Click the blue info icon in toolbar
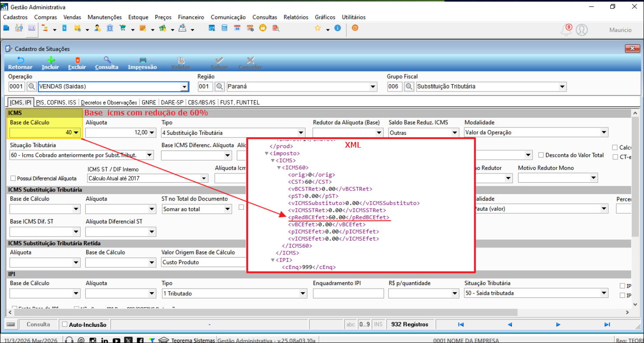 [x=337, y=28]
